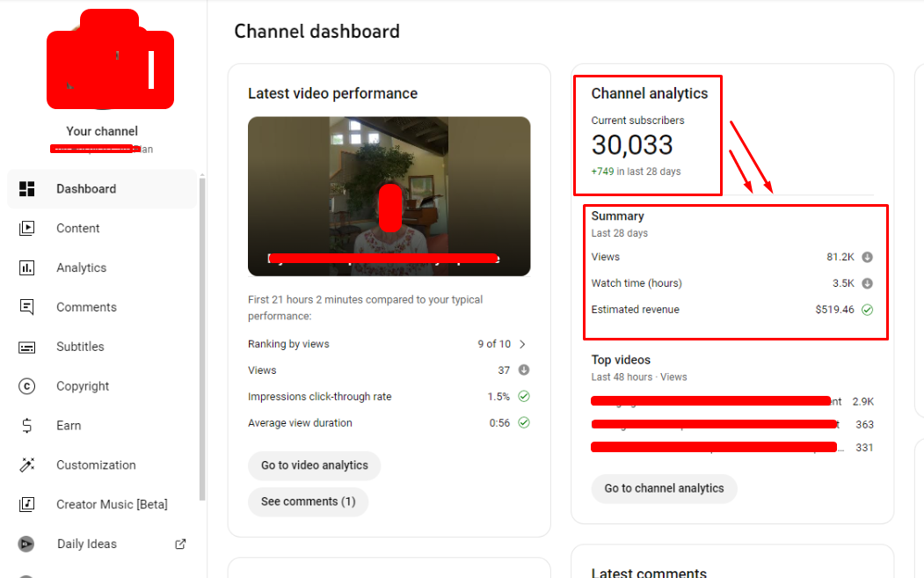The image size is (924, 578).
Task: Click the Creator Music note icon
Action: [x=27, y=504]
